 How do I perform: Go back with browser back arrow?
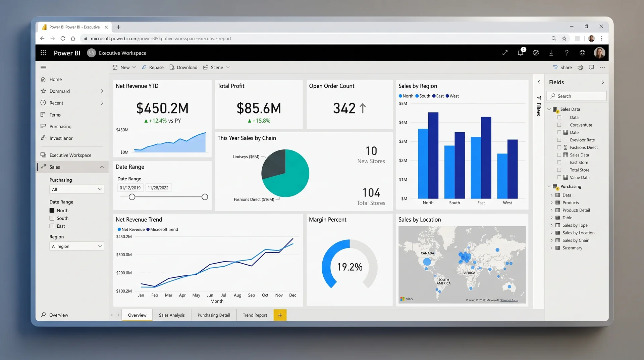42,39
